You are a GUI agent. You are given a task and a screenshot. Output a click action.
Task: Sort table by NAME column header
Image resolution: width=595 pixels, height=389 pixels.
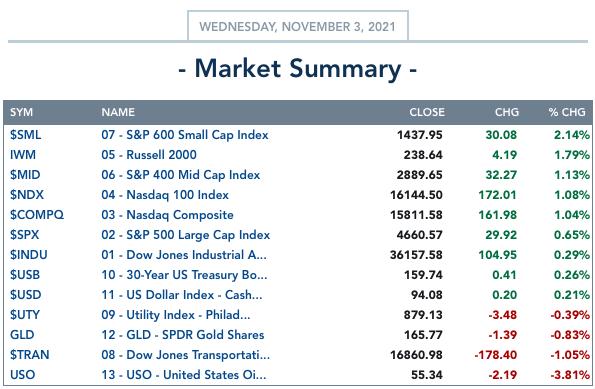pos(118,112)
